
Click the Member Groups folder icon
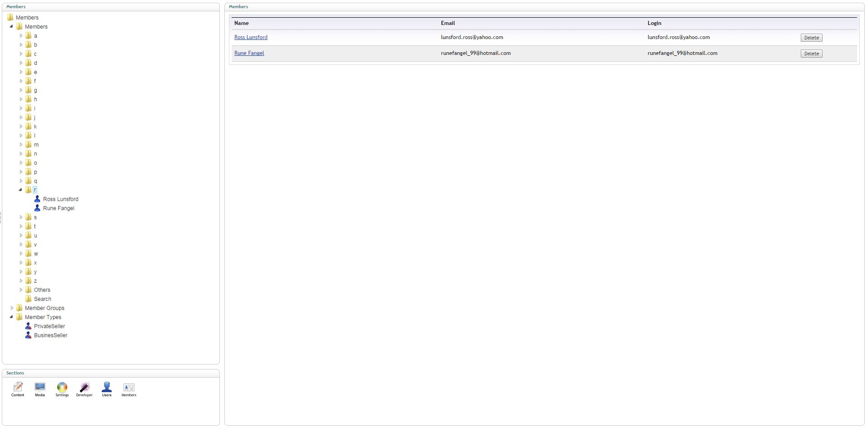click(19, 308)
